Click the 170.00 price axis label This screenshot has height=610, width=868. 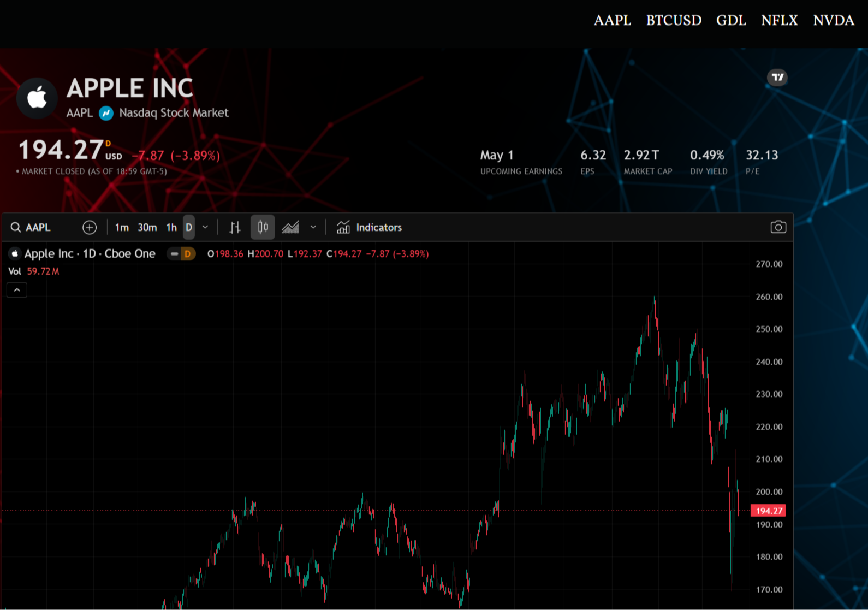click(x=769, y=589)
